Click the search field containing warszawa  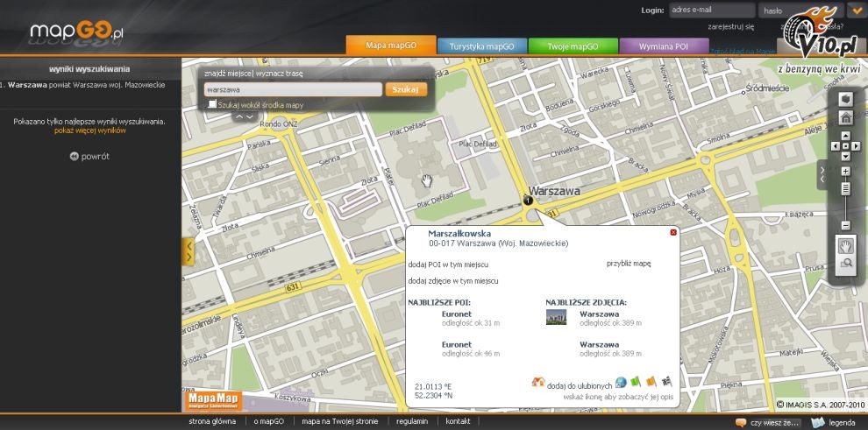pos(293,89)
